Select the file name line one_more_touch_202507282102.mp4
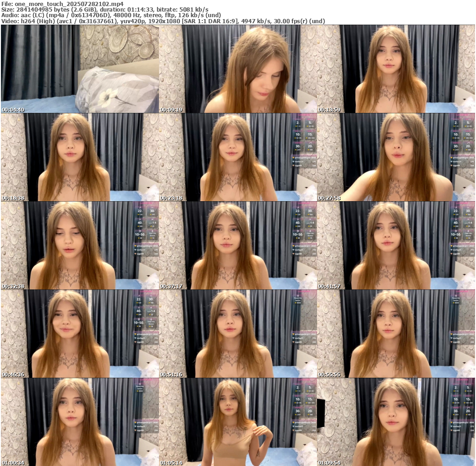The width and height of the screenshot is (476, 466). [x=63, y=4]
